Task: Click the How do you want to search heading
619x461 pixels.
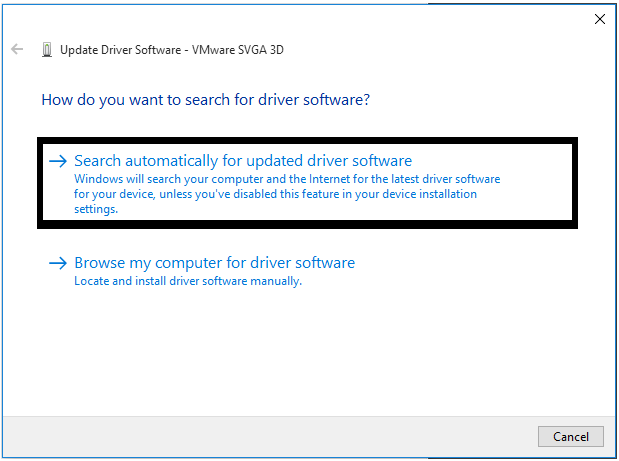Action: 206,100
